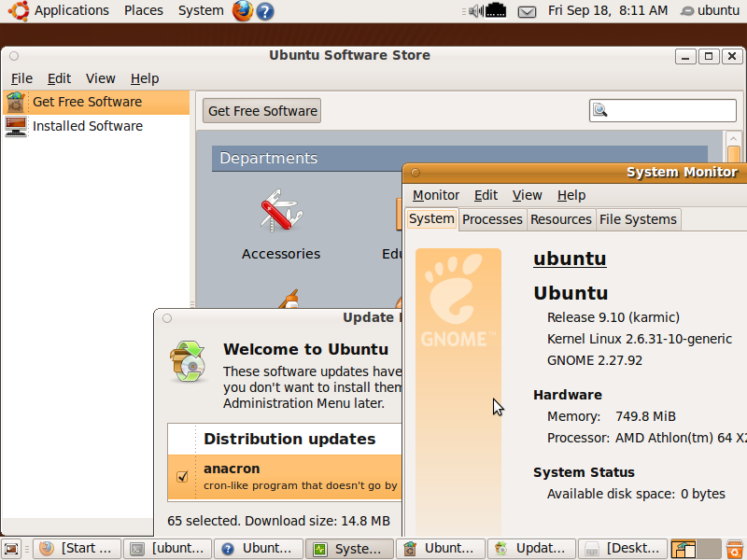
Task: Select Installed Software in sidebar
Action: (x=87, y=126)
